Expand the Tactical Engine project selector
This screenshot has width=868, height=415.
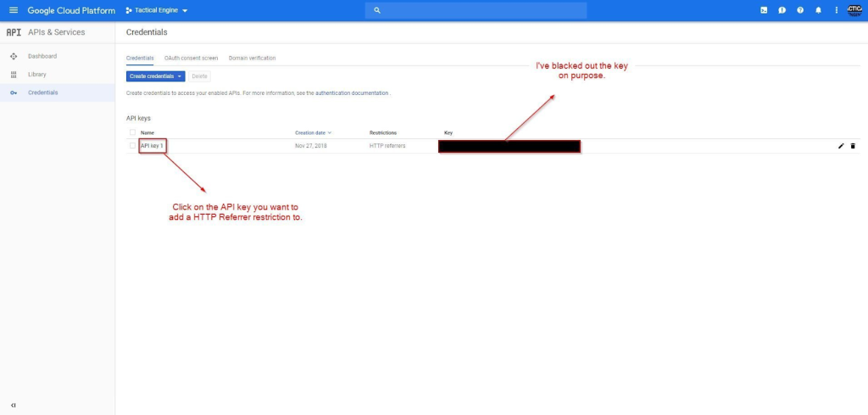click(157, 10)
